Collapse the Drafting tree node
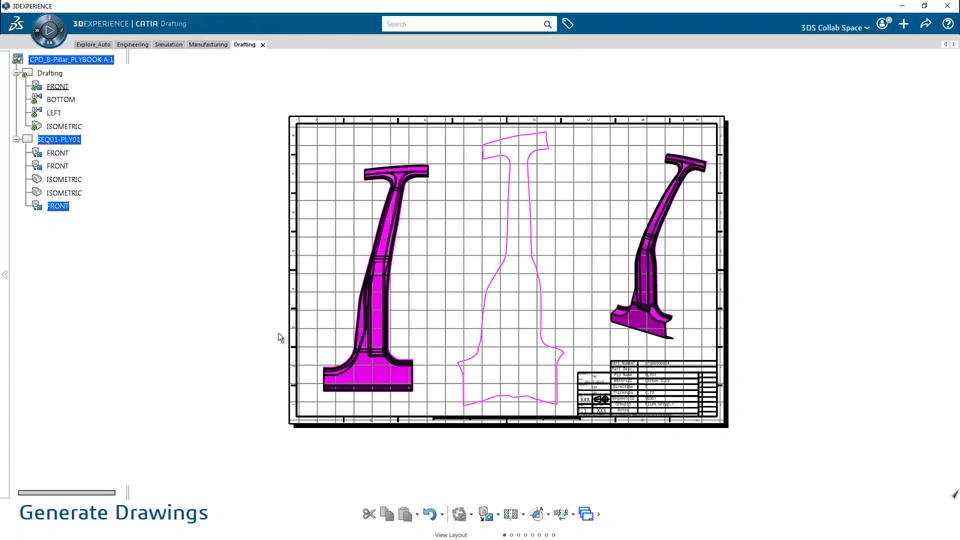The image size is (960, 540). pos(17,73)
